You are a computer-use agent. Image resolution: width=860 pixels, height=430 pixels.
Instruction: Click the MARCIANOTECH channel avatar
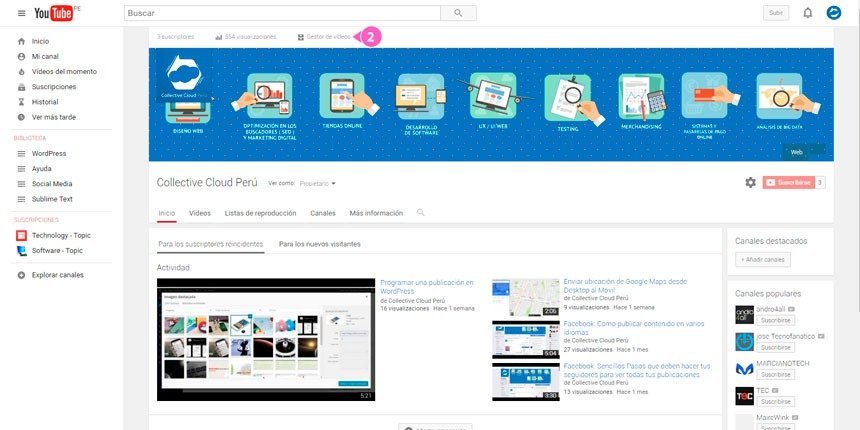pos(744,369)
